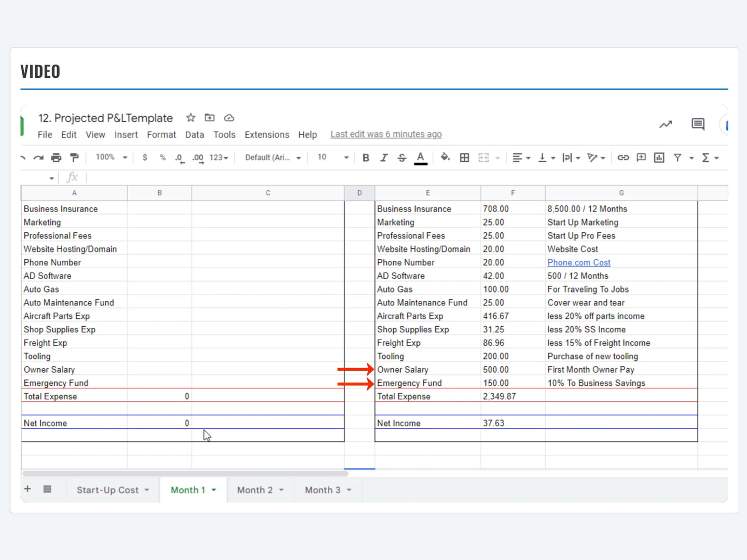Viewport: 747px width, 560px height.
Task: Star the Projected P&L Template document
Action: [x=191, y=118]
